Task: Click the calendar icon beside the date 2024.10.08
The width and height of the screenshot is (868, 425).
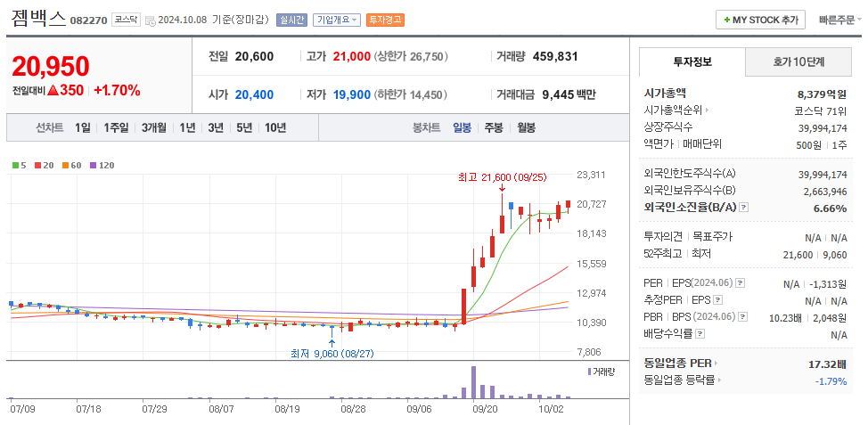Action: (150, 20)
